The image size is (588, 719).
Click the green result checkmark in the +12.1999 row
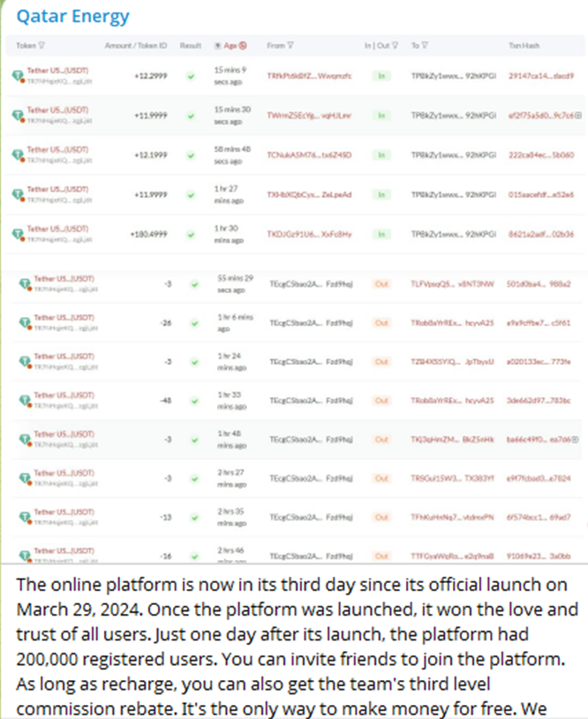[x=191, y=155]
